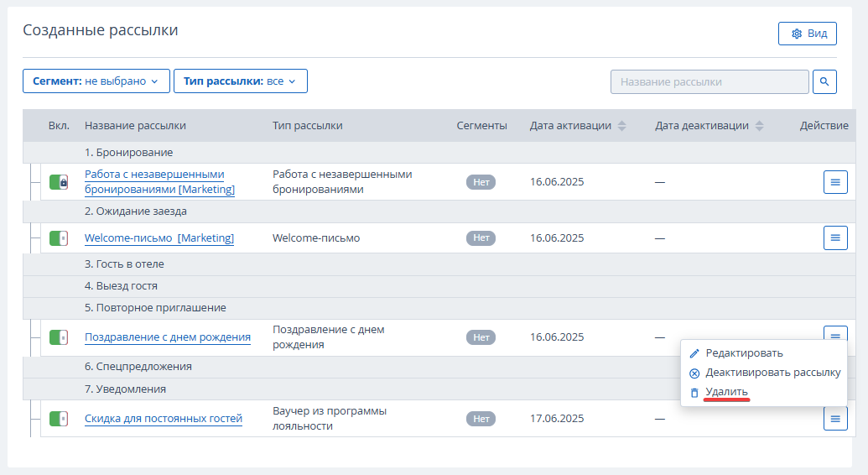Select Деактивировать рассылку in the context menu
Viewport: 868px width, 475px height.
pos(772,373)
